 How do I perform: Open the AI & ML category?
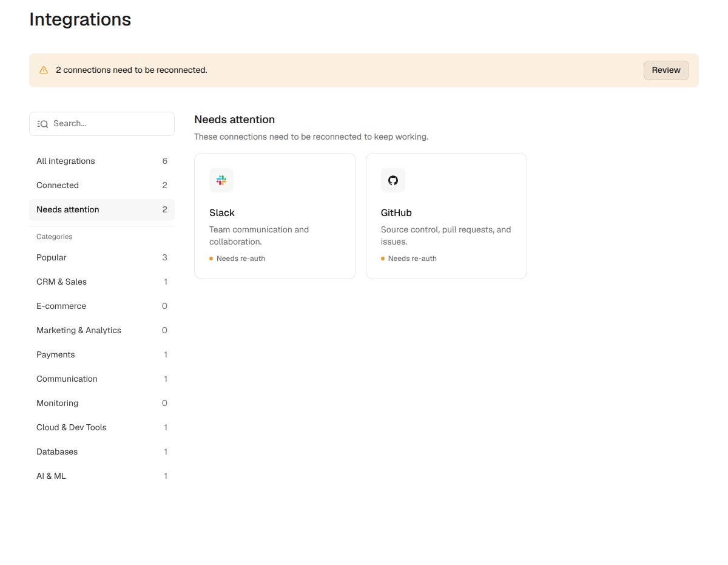(x=102, y=476)
